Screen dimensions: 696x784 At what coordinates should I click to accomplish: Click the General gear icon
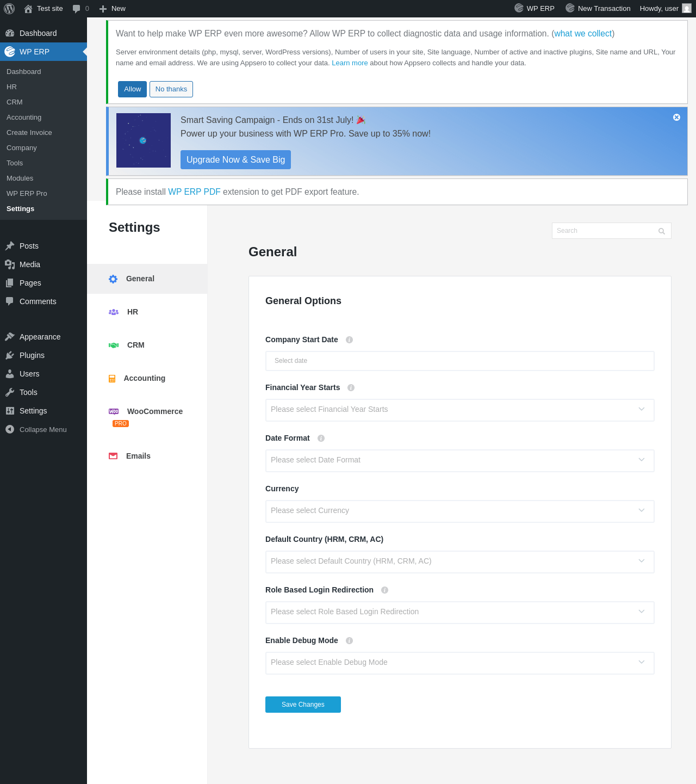click(113, 279)
